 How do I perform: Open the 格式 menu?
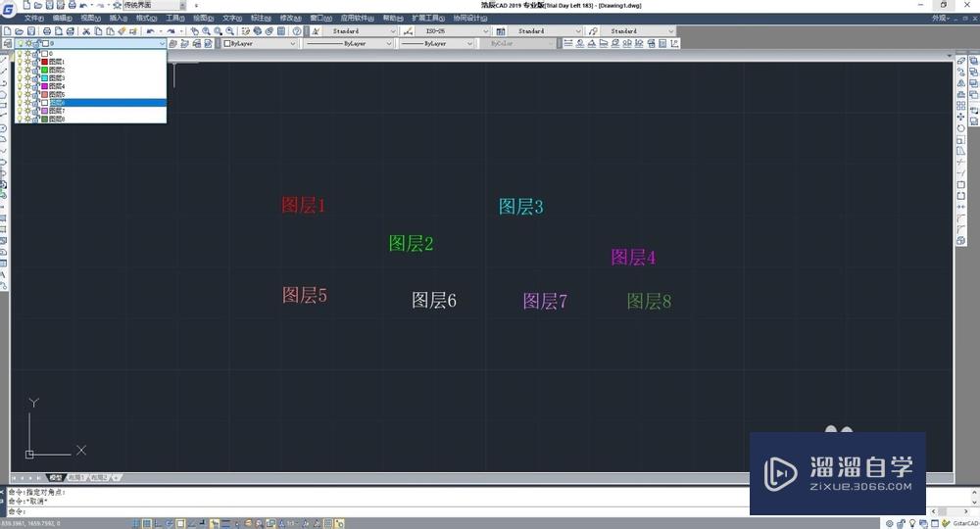146,18
